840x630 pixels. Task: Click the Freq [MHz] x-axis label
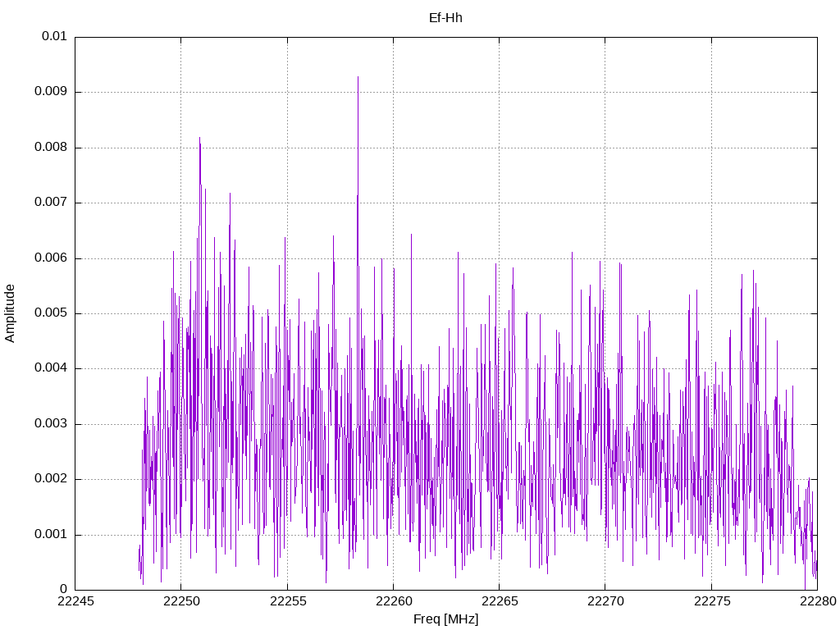coord(445,619)
